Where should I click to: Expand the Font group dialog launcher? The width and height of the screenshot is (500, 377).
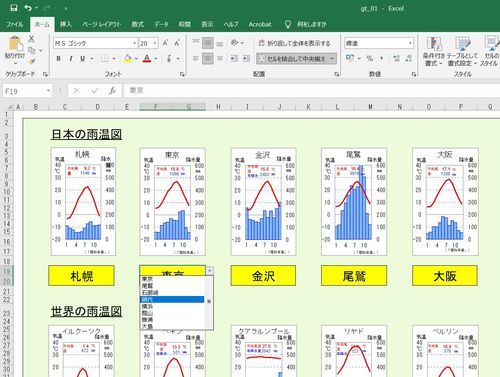pyautogui.click(x=182, y=74)
